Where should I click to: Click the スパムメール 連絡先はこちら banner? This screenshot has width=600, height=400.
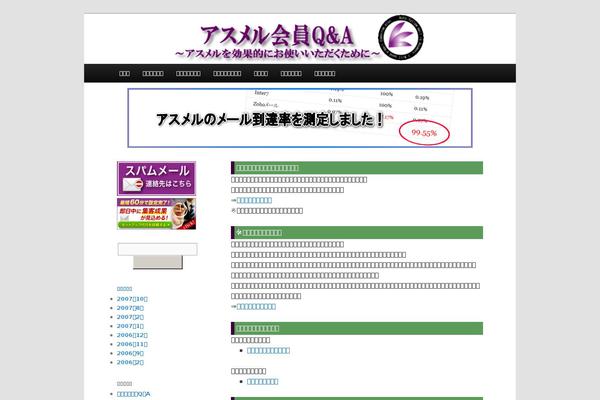tap(156, 178)
